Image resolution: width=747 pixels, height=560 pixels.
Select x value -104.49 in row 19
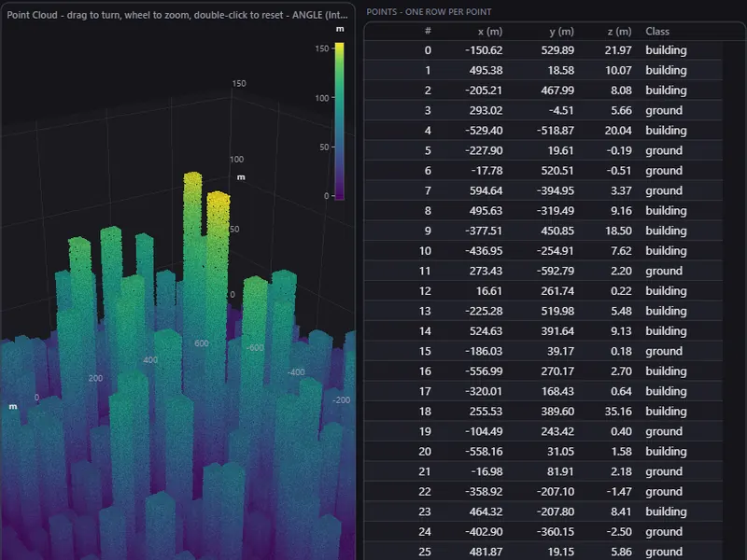484,431
